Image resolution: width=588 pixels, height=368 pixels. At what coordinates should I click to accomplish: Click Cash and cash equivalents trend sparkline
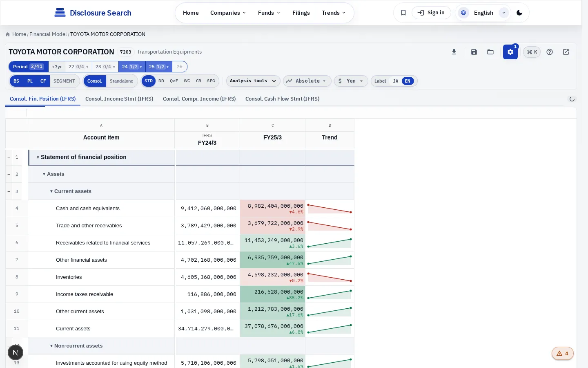coord(330,209)
